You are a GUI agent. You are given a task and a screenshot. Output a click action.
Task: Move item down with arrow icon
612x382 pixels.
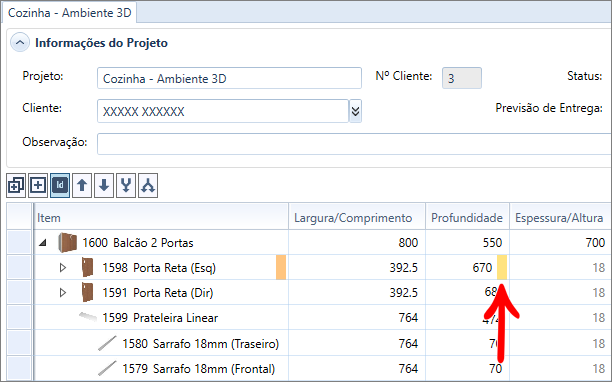[x=104, y=185]
